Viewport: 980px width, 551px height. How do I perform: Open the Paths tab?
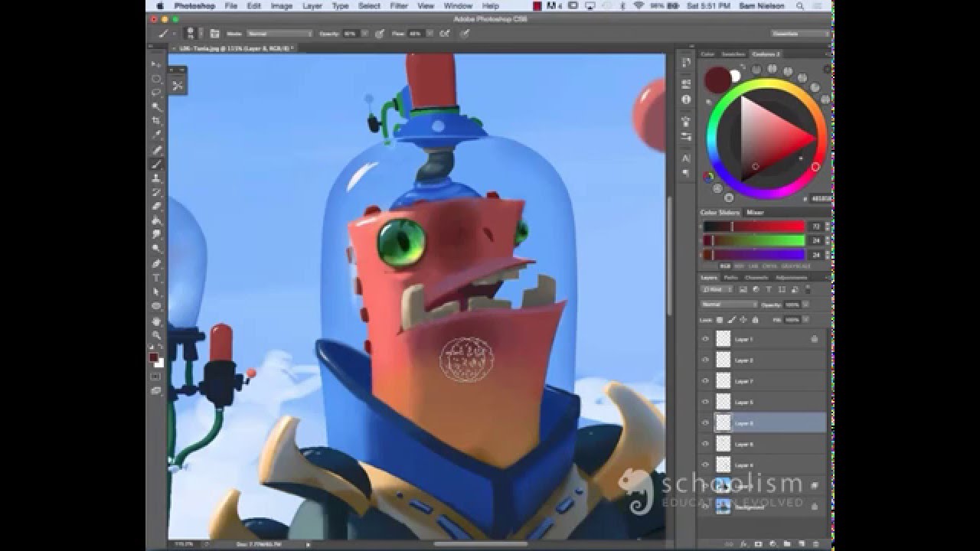coord(730,277)
